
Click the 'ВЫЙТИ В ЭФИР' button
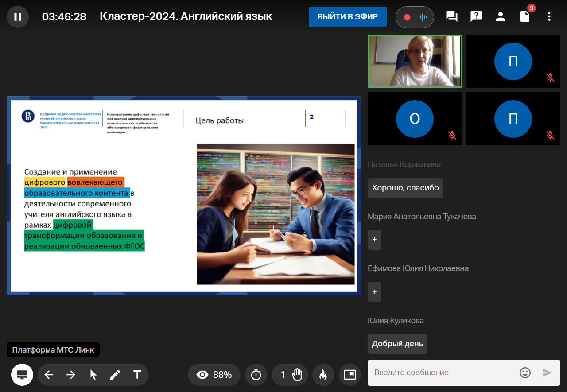point(347,17)
